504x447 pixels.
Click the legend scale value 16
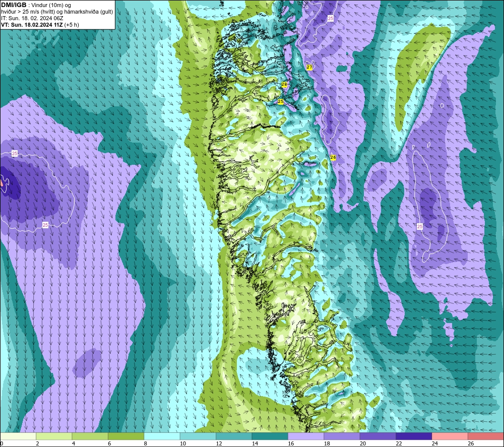click(291, 443)
